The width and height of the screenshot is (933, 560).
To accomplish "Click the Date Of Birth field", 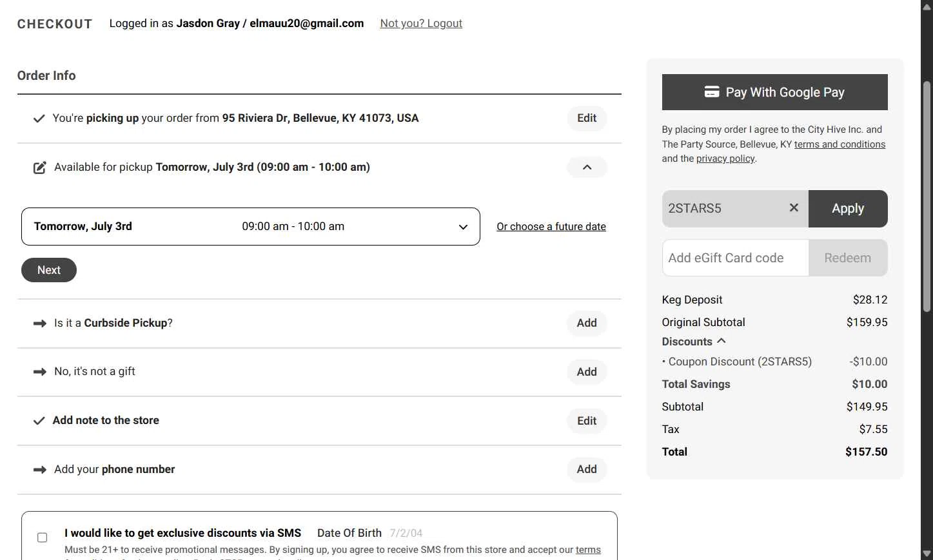I will (x=406, y=533).
